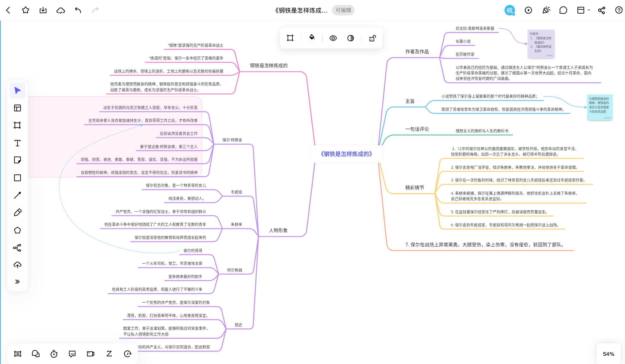Select the 阿尔焦姆 node

tap(235, 270)
